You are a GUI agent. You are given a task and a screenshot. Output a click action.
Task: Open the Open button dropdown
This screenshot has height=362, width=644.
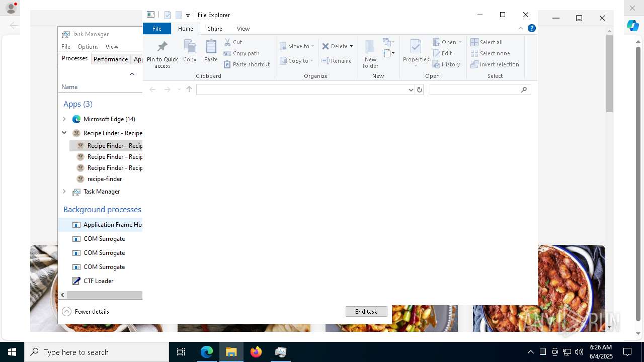[460, 42]
